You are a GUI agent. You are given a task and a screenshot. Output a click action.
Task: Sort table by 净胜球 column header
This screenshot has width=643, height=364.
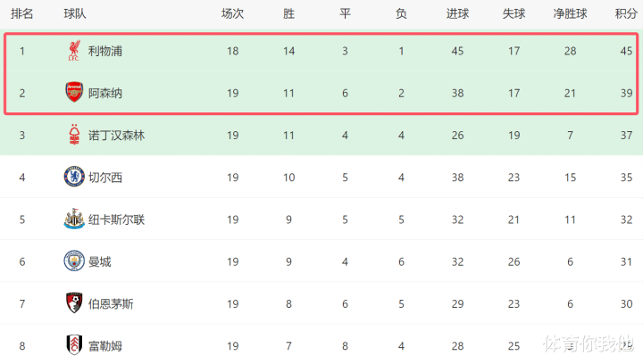[x=570, y=14]
